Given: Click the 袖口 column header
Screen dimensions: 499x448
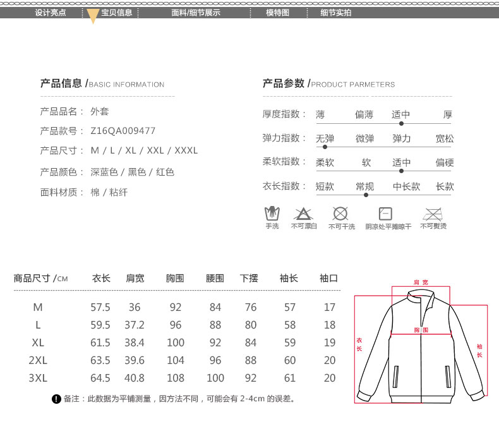Looking at the screenshot, I should (328, 278).
